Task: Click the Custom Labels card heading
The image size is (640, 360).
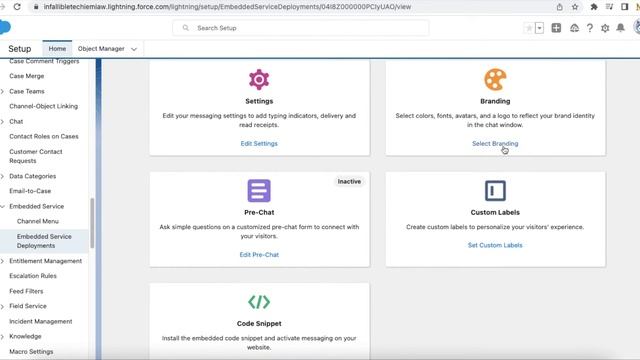Action: pos(495,212)
